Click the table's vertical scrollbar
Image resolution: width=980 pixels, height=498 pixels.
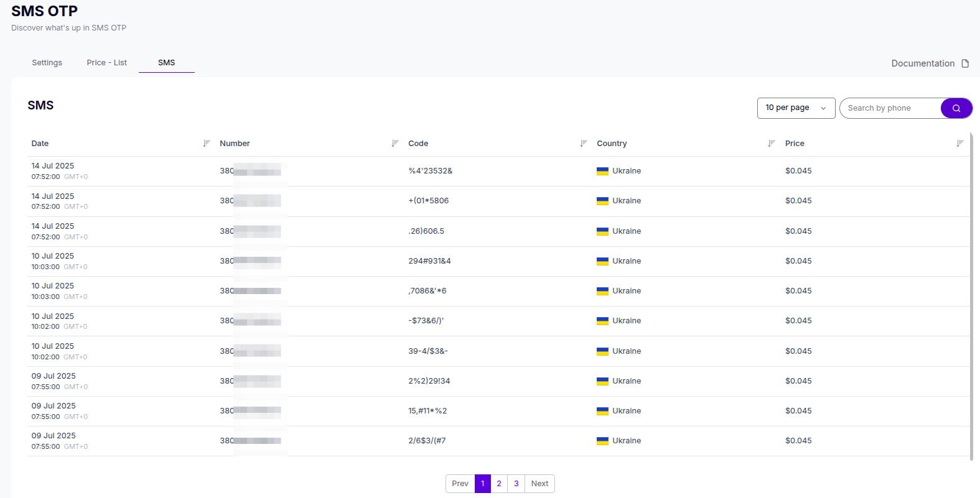(971, 296)
